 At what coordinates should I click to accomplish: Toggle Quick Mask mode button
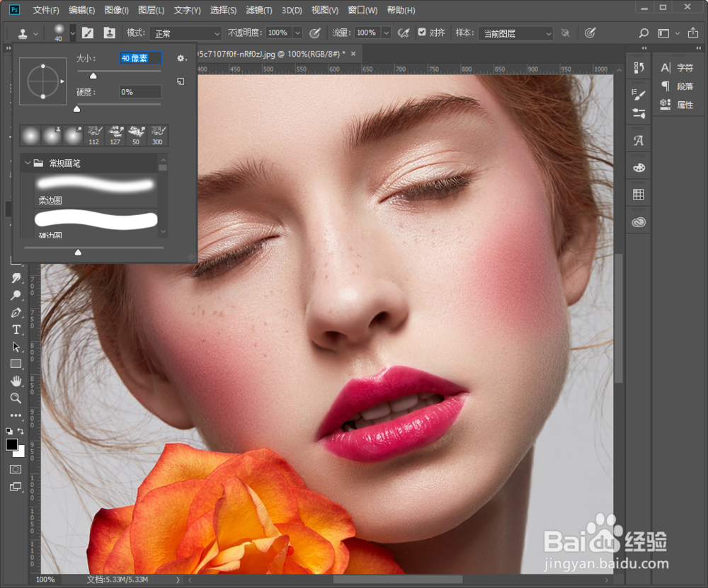coord(16,469)
